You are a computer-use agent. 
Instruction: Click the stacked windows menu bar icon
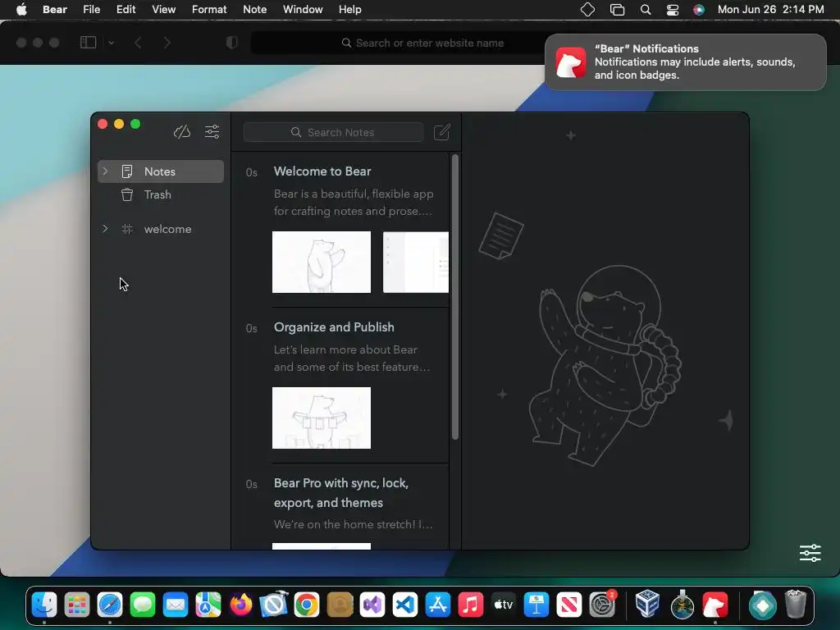[x=617, y=10]
